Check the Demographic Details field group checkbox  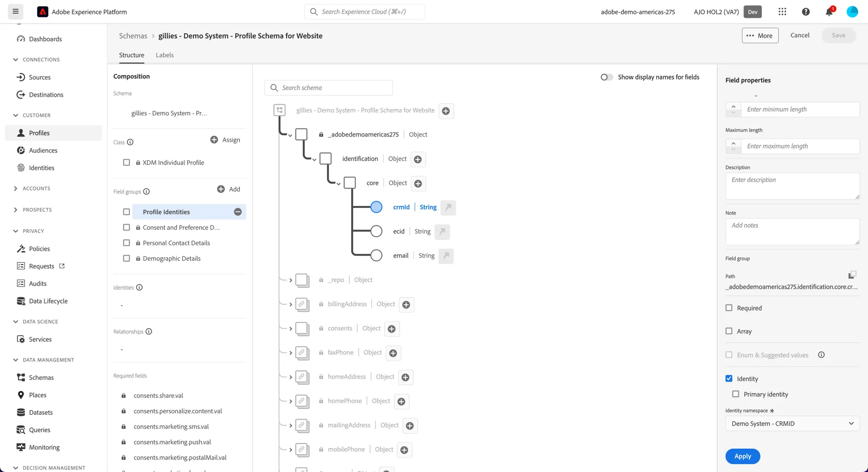(x=126, y=258)
